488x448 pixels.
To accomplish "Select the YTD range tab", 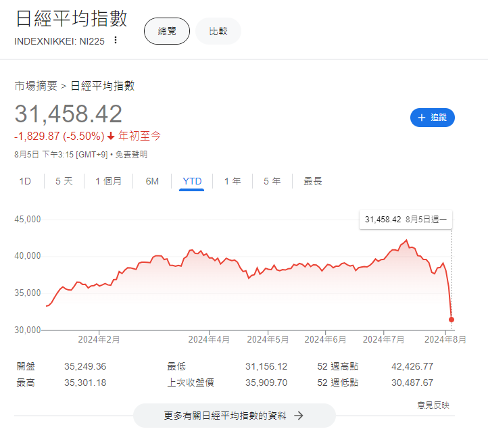I will (192, 181).
